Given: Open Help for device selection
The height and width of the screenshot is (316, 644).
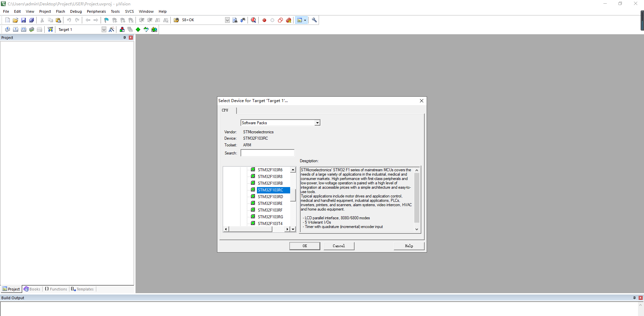Looking at the screenshot, I should [x=409, y=246].
